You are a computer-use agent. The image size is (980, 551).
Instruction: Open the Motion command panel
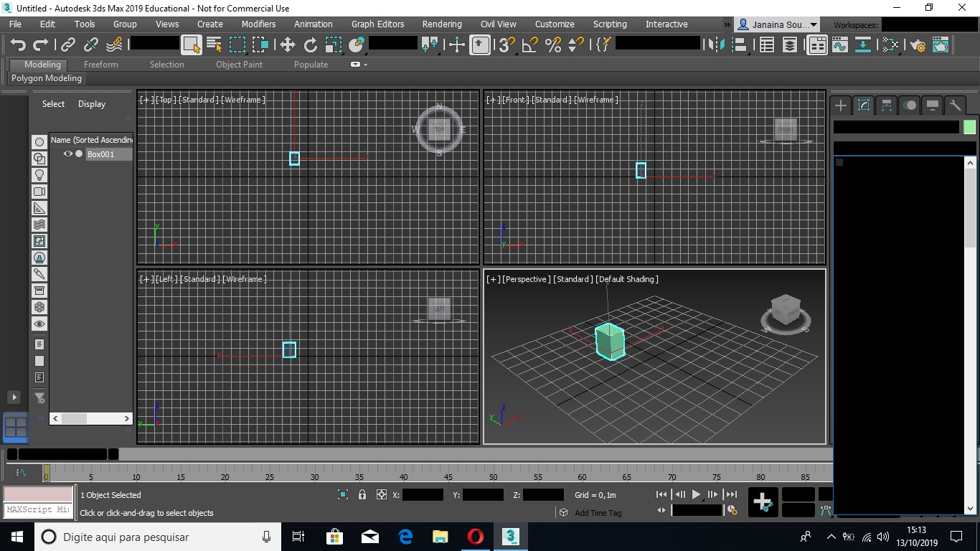910,105
